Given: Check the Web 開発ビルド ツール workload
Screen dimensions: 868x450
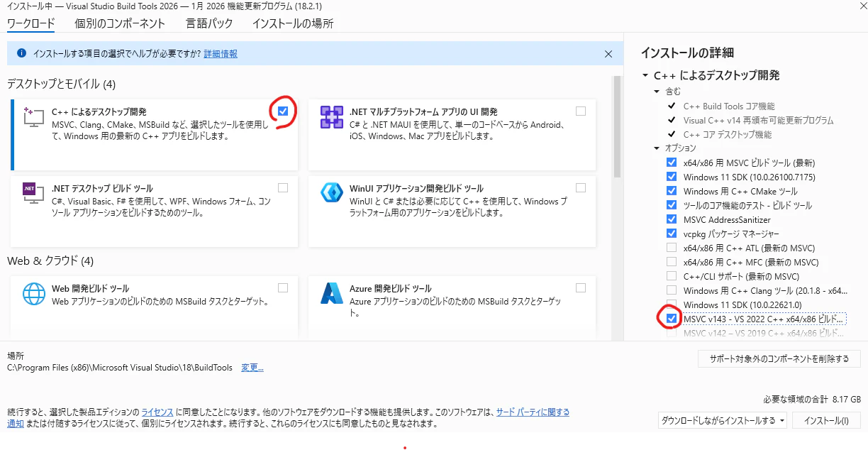Looking at the screenshot, I should [x=283, y=287].
